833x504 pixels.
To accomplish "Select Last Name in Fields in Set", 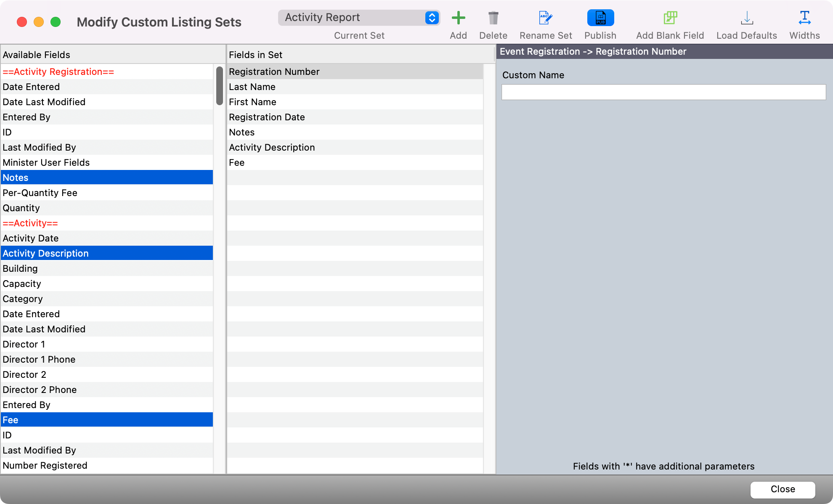I will tap(252, 87).
